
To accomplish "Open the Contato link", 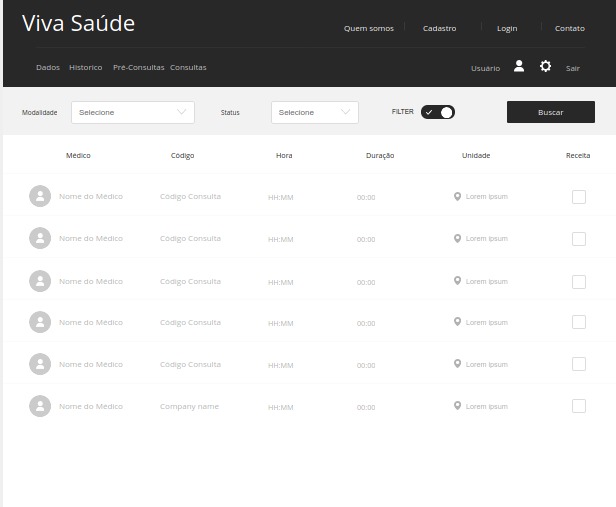I will coord(570,28).
